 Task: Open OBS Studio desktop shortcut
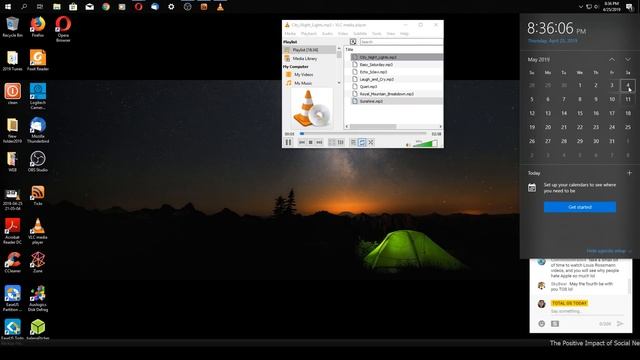tap(38, 161)
